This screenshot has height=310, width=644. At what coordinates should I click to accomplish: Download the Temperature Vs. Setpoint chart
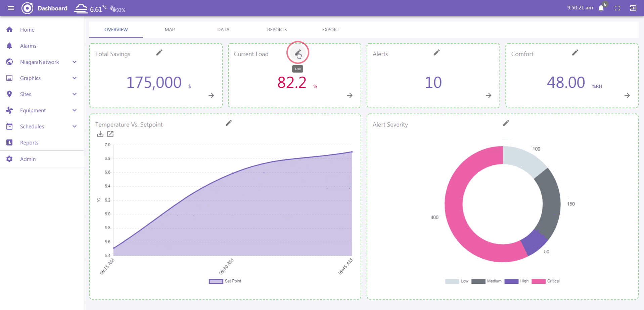coord(100,134)
